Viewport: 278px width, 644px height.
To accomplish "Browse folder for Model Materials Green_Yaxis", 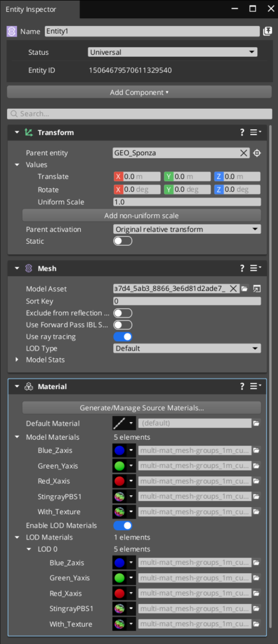I will 257,466.
